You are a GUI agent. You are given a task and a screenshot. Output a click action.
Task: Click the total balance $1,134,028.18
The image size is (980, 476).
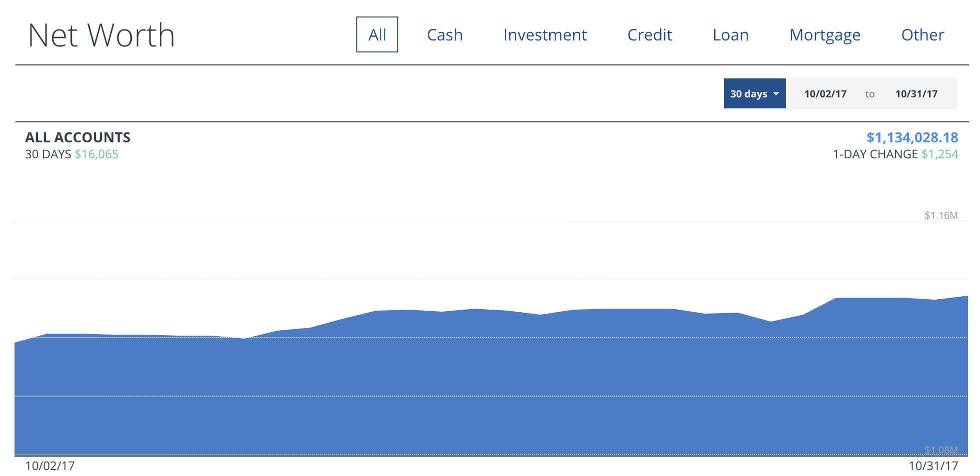912,137
